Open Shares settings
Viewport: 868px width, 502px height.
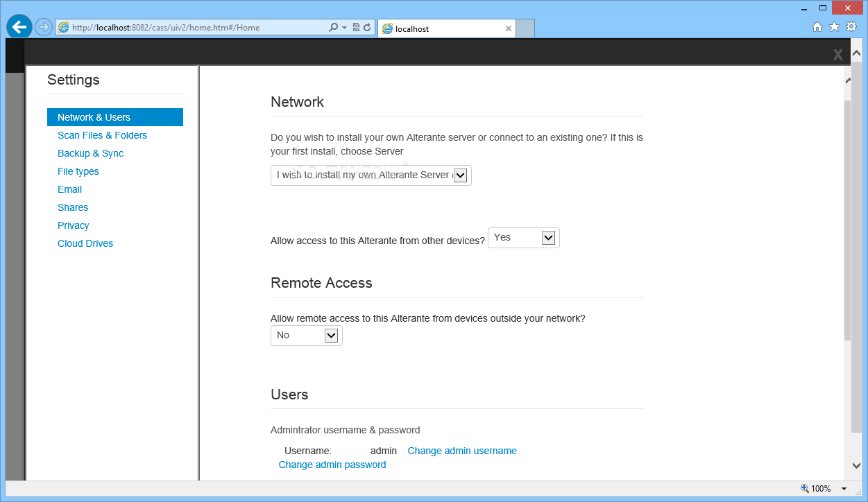(73, 207)
